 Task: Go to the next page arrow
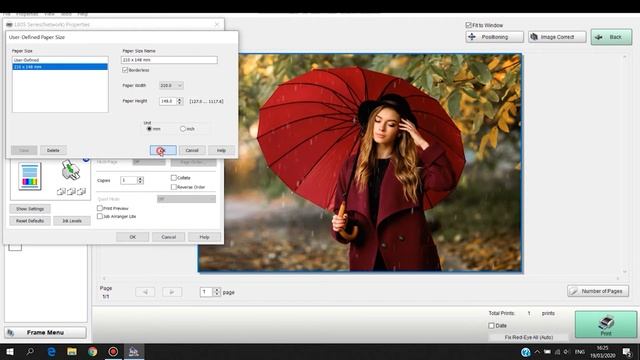(172, 292)
